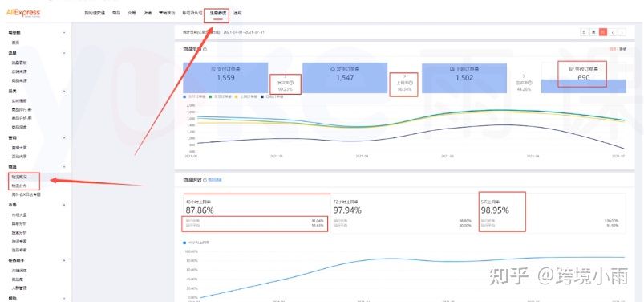Screen dimensions: 644x302
Task: Open the 生意参谋 top navigation tab
Action: (217, 13)
